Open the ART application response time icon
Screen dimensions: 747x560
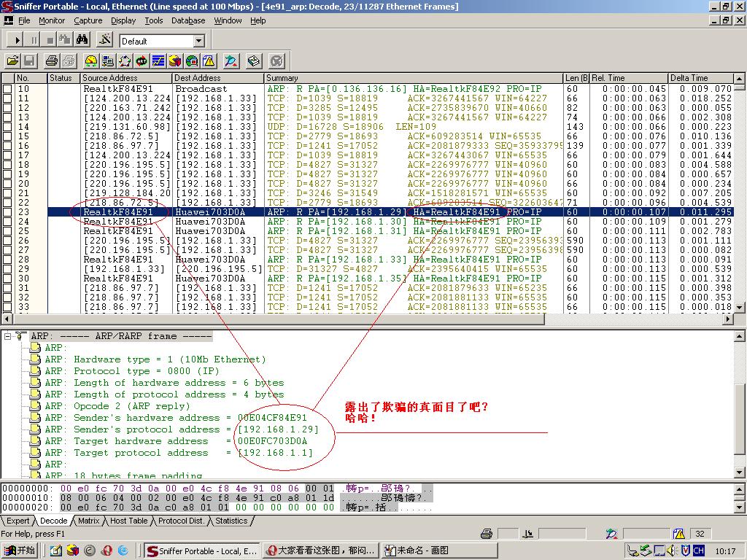(142, 61)
